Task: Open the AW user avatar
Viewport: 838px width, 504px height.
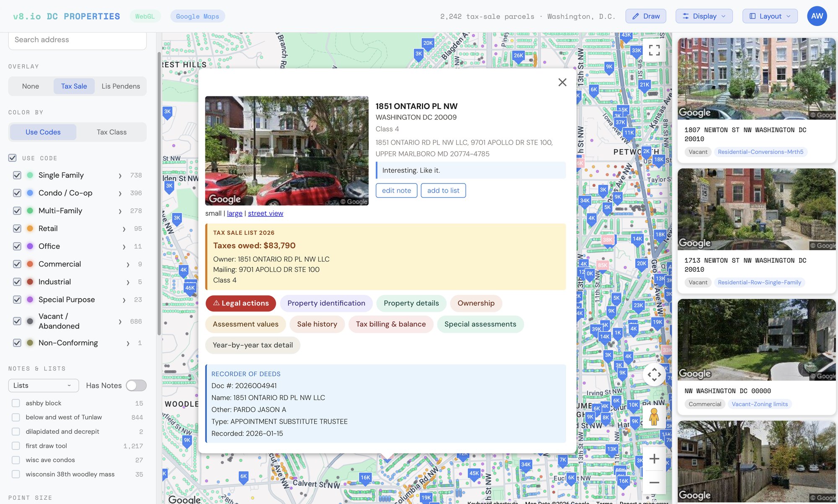Action: point(817,16)
